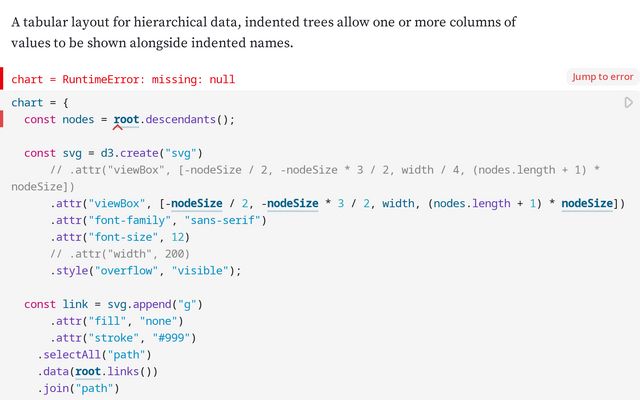Viewport: 640px width, 400px height.
Task: Click the red error bar beside chart output
Action: pos(2,78)
